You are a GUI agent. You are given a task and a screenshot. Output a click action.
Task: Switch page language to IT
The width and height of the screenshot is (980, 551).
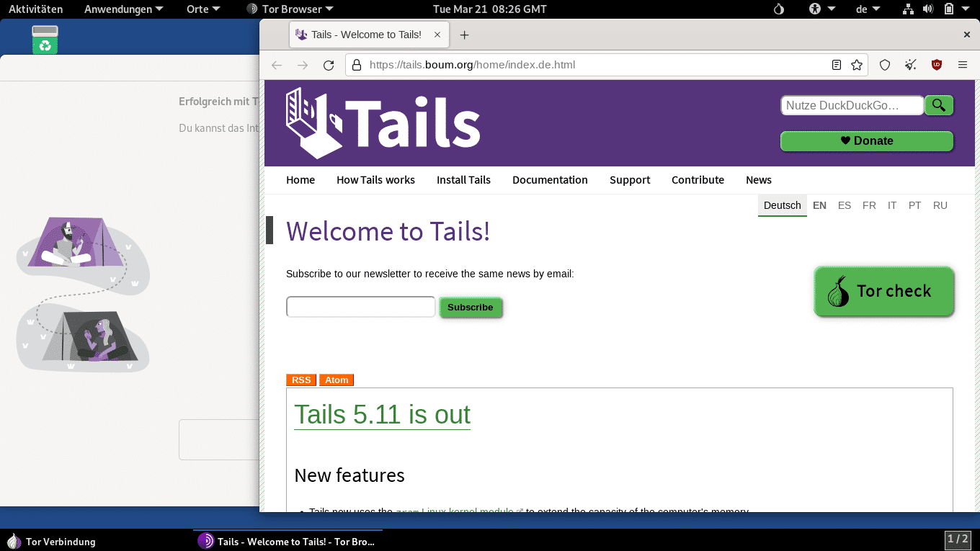point(892,205)
